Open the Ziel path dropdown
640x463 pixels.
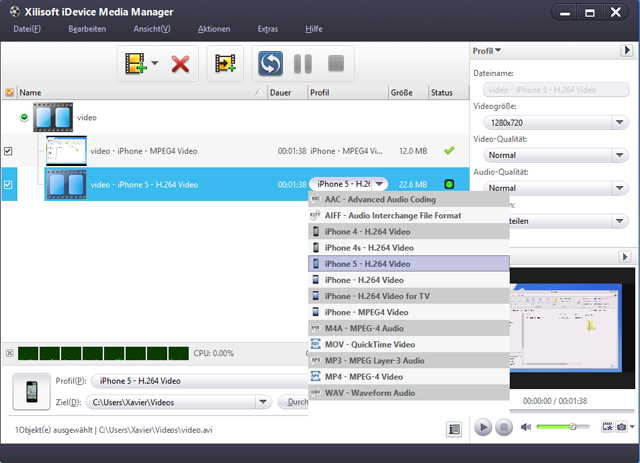point(263,402)
